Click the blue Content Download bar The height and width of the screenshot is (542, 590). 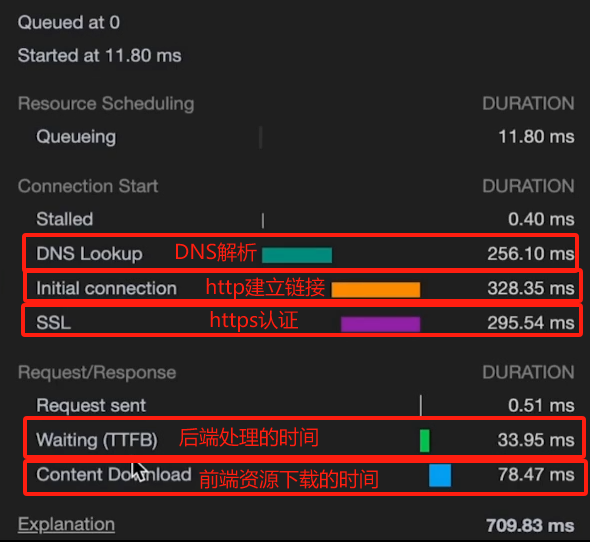440,475
